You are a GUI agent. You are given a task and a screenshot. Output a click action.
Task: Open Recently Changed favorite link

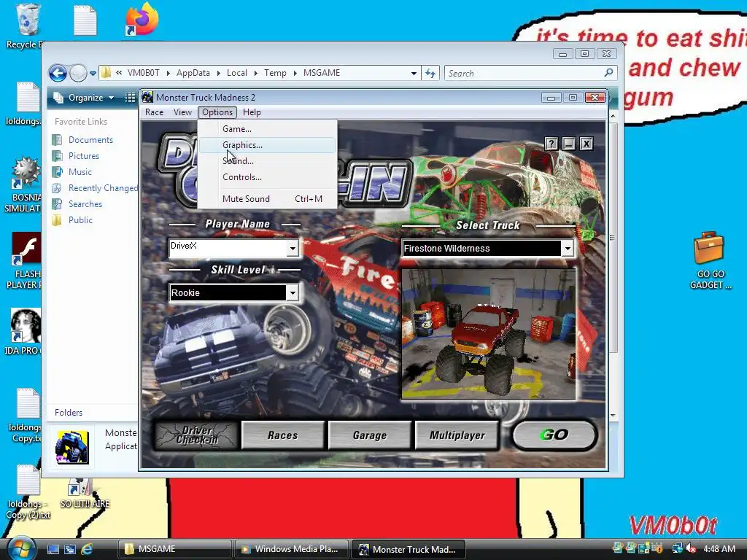point(103,188)
